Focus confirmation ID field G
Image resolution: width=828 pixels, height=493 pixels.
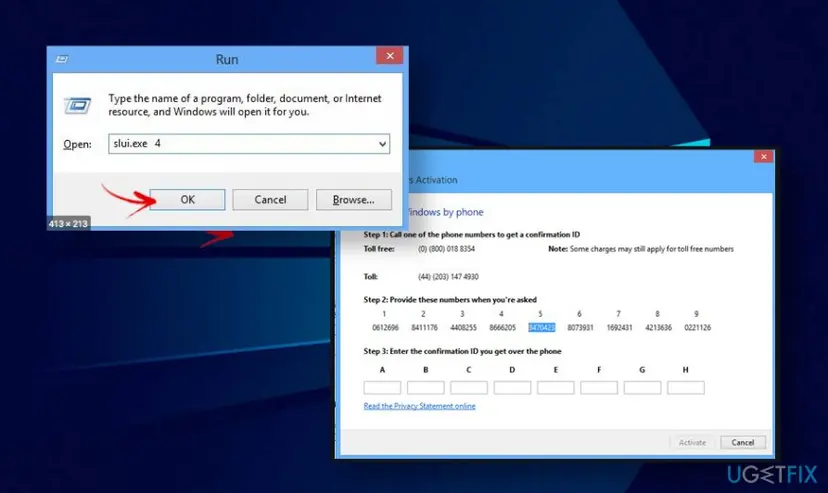(x=642, y=387)
